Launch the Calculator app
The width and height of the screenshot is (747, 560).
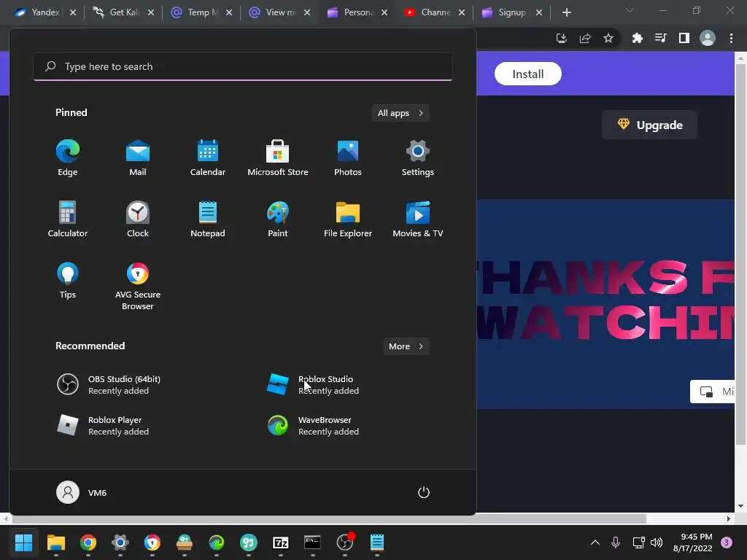(x=68, y=219)
